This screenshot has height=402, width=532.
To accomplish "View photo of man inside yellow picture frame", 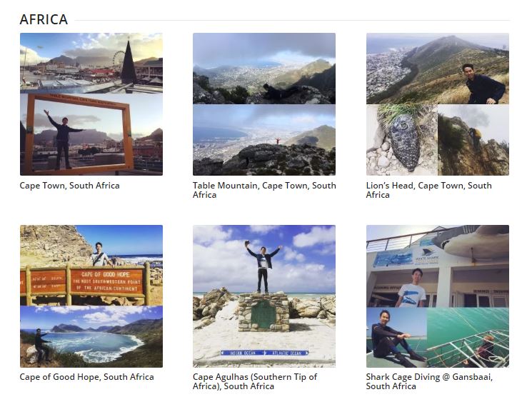I will (x=80, y=136).
